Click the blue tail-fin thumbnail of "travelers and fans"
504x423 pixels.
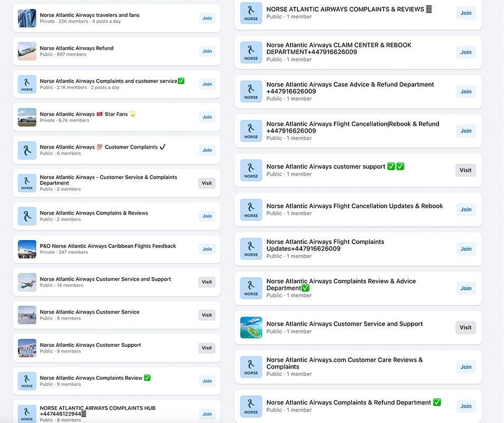27,18
